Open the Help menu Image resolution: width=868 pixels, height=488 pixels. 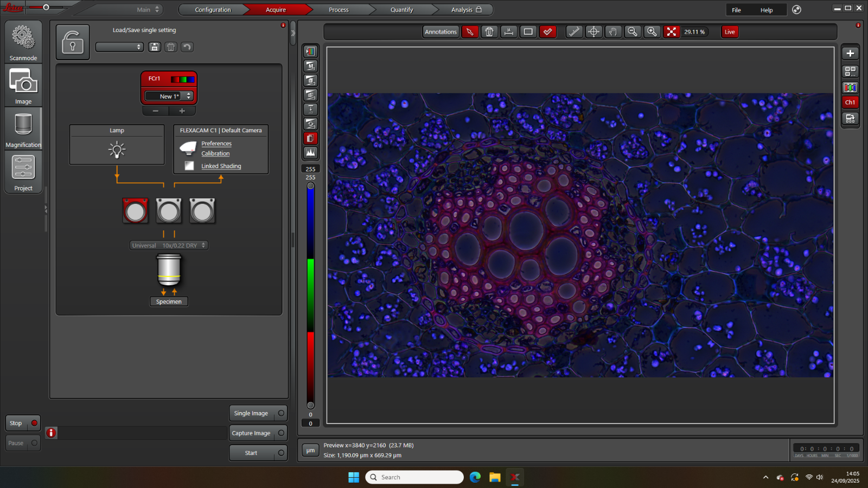(x=766, y=10)
